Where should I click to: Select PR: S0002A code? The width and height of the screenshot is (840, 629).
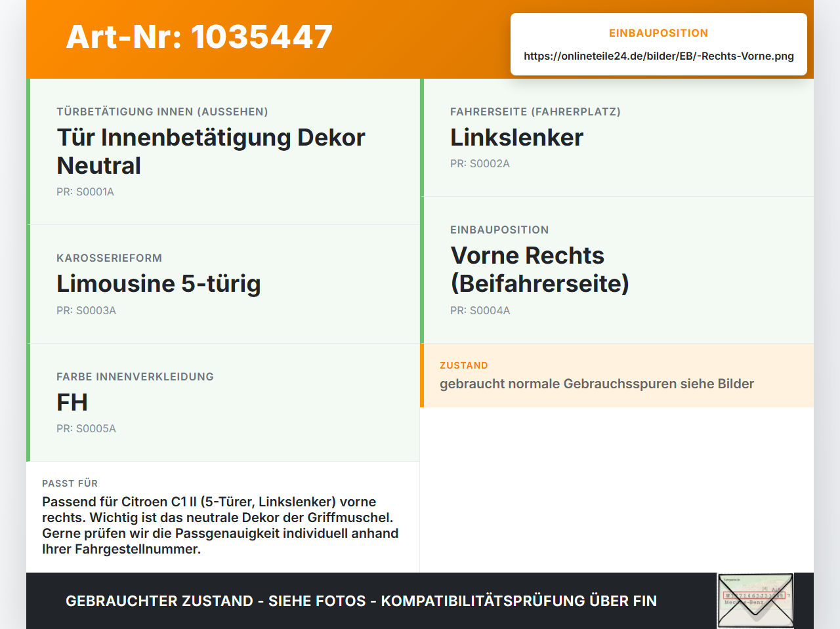pyautogui.click(x=480, y=163)
